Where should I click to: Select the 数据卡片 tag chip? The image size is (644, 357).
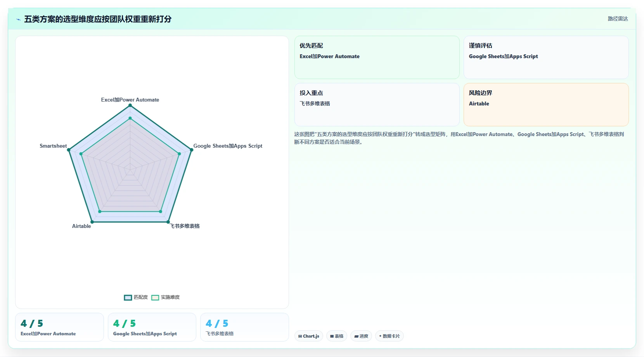(390, 336)
